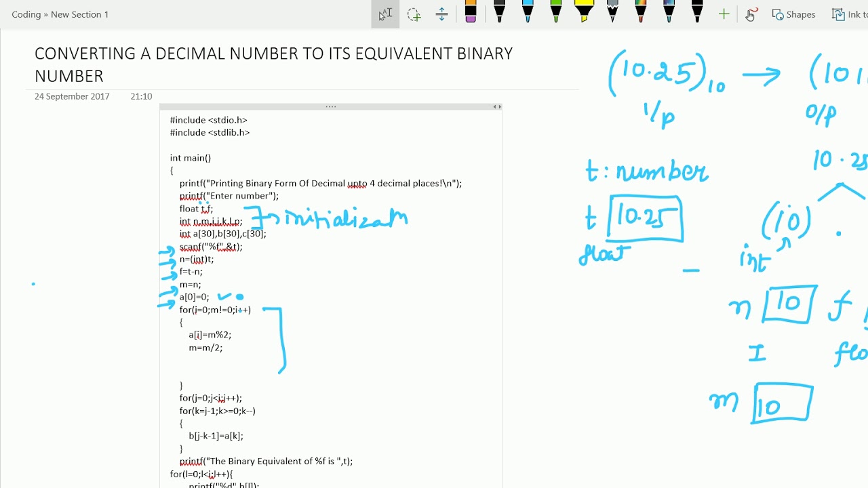The height and width of the screenshot is (488, 868).
Task: Add a new pen with plus
Action: tap(724, 14)
